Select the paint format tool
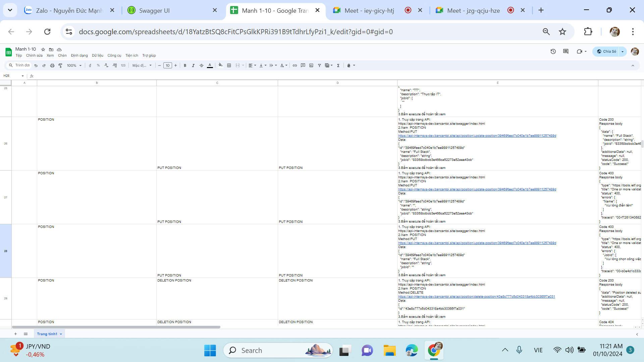 pos(60,65)
